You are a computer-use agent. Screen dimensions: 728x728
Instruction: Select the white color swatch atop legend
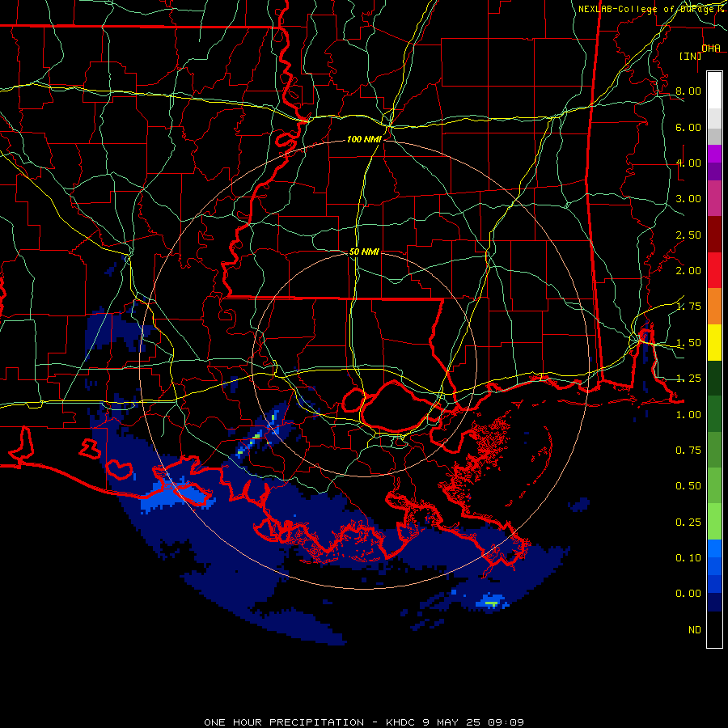[714, 91]
